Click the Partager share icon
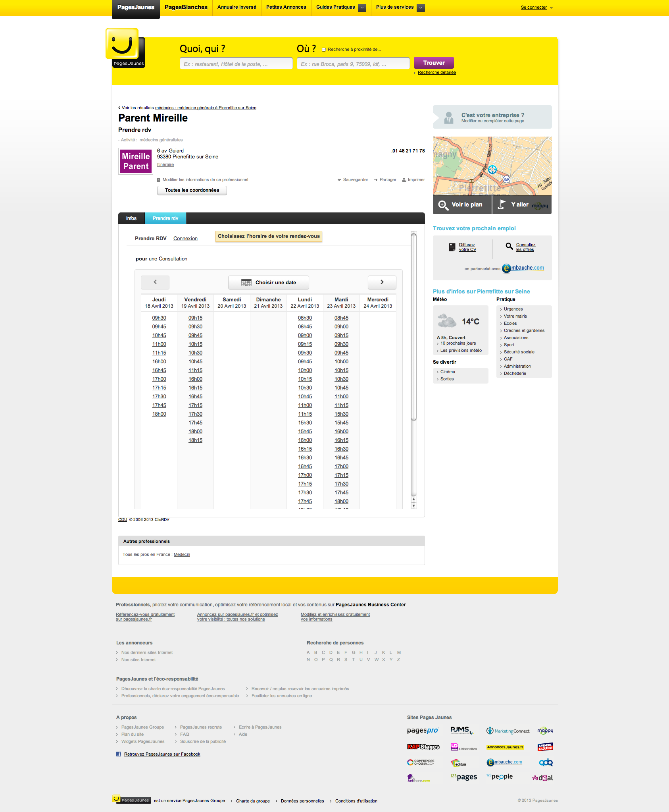This screenshot has width=669, height=812. point(375,180)
